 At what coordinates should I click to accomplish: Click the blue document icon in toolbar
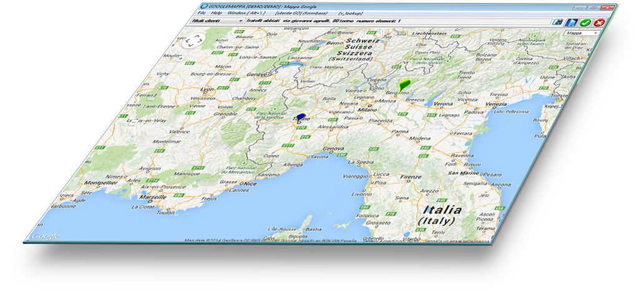point(570,22)
